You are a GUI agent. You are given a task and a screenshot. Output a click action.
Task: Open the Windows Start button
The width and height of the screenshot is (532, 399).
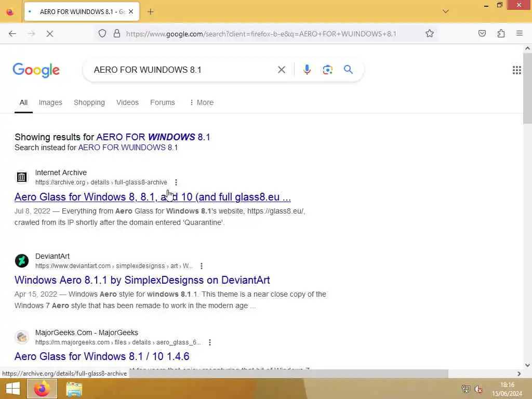click(x=13, y=389)
